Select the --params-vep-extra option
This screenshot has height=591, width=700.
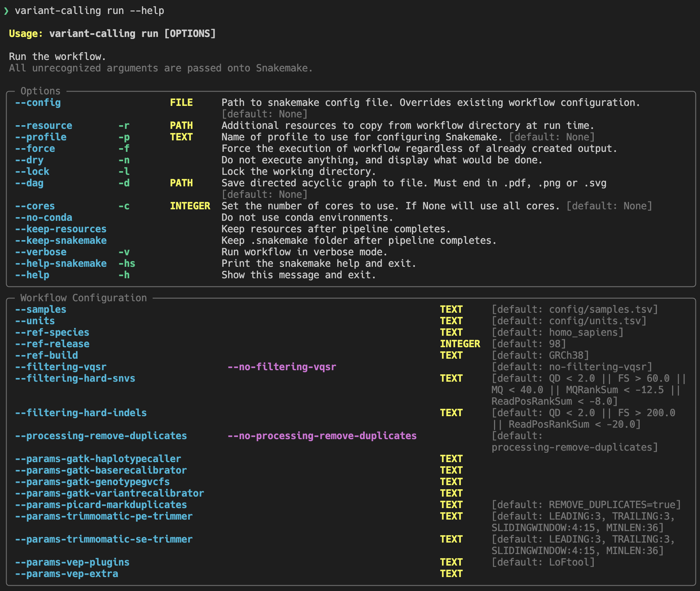pyautogui.click(x=66, y=574)
